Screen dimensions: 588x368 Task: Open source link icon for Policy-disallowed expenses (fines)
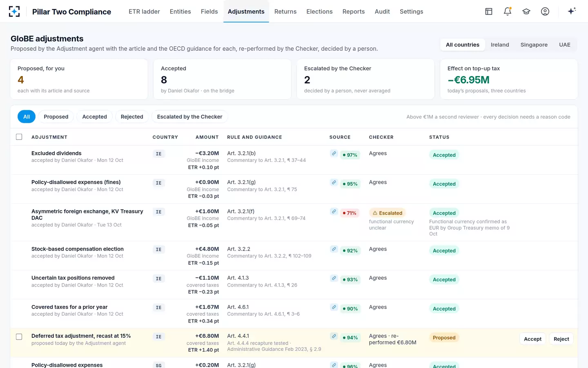pos(334,183)
